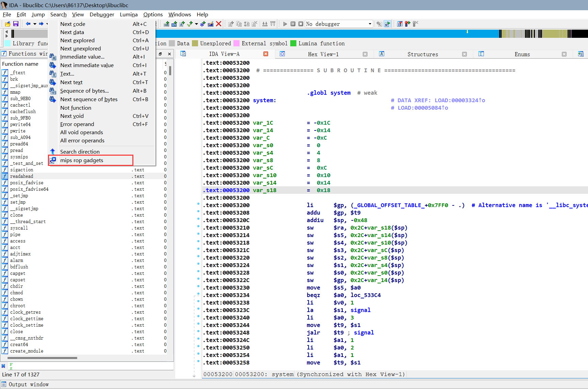Click the breakpoint list toolbar icon
This screenshot has height=389, width=588.
tap(400, 24)
